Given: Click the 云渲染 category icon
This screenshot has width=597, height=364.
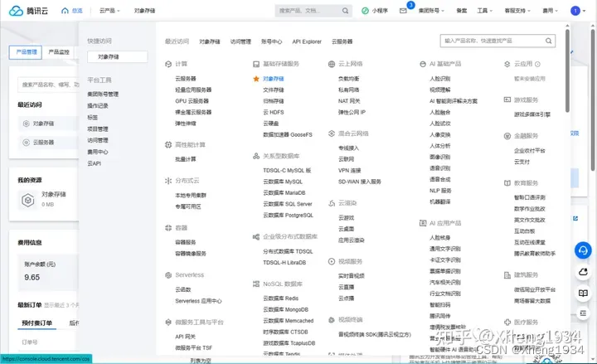Looking at the screenshot, I should click(332, 203).
